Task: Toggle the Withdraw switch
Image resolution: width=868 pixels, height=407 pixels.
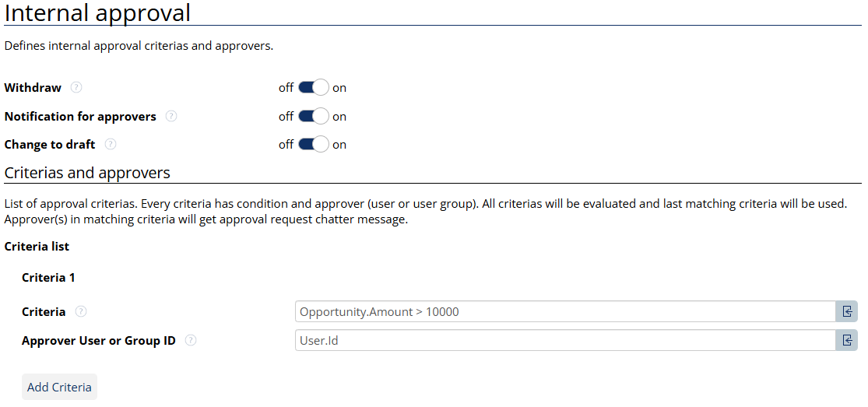Action: coord(313,88)
